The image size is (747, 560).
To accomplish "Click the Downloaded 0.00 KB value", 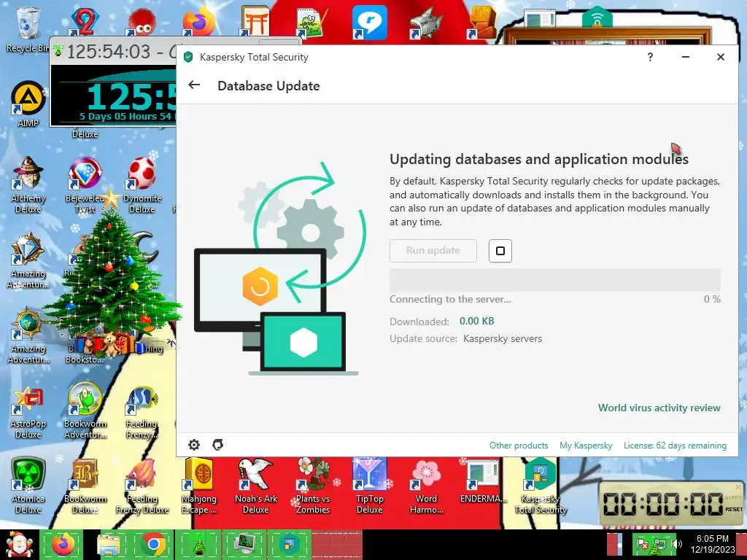I will tap(476, 321).
